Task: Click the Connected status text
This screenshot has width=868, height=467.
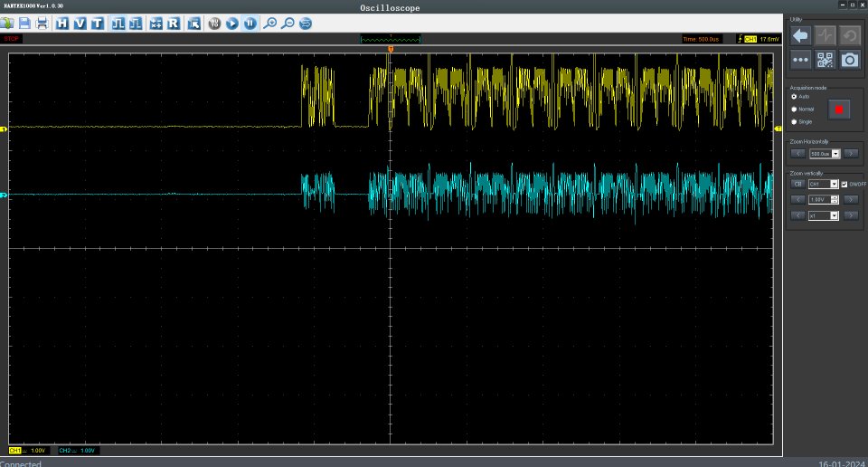Action: (x=21, y=463)
